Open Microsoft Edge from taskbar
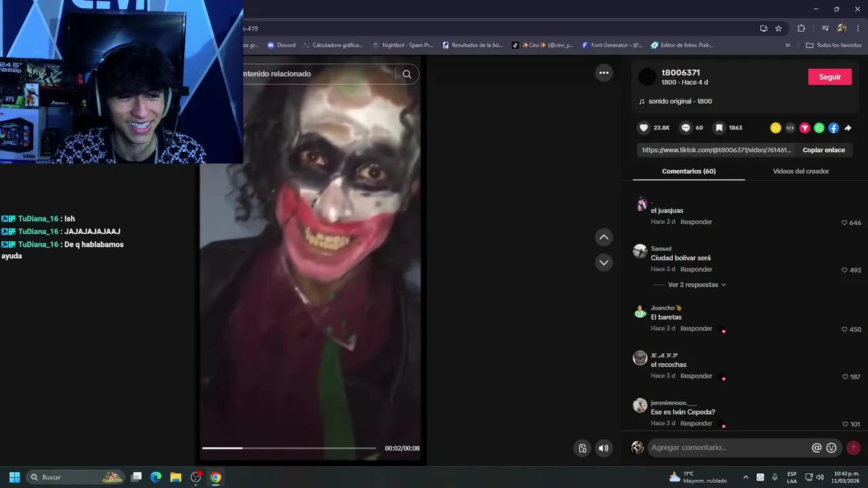Viewport: 868px width, 488px height. (156, 477)
